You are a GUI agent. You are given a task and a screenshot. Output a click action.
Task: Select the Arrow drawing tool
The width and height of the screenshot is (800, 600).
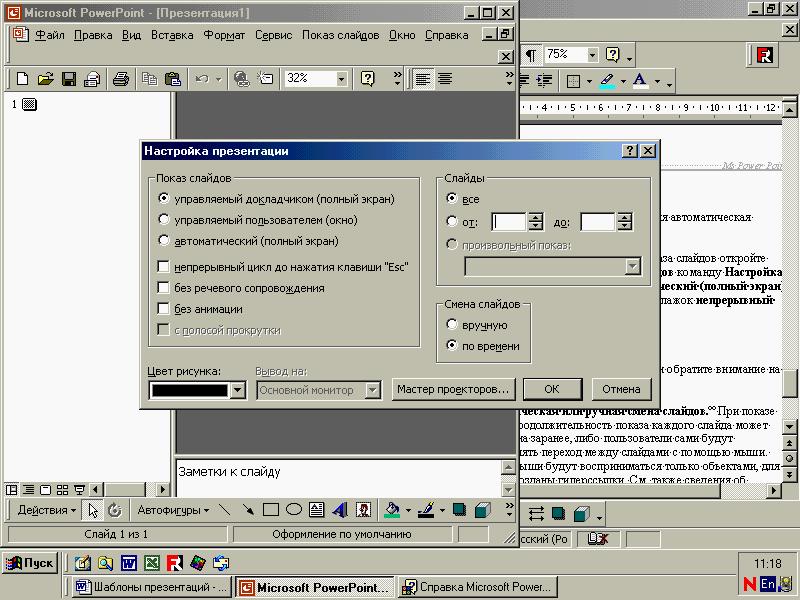click(x=248, y=510)
